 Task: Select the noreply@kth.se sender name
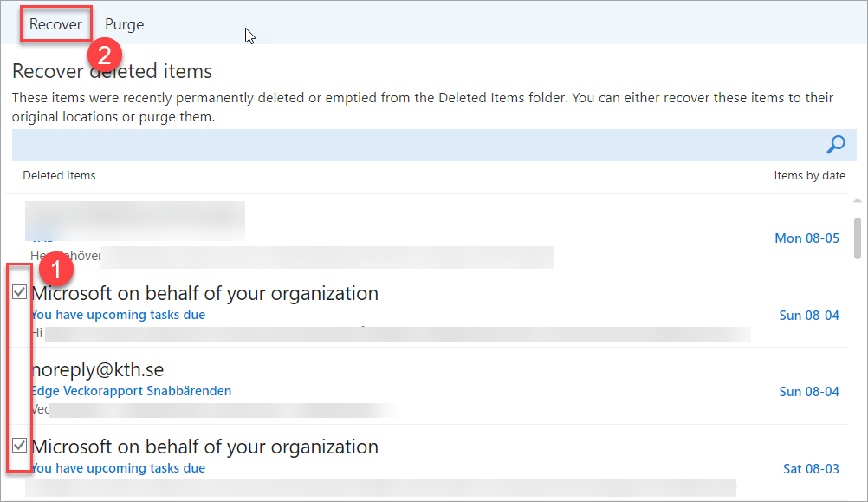(96, 370)
